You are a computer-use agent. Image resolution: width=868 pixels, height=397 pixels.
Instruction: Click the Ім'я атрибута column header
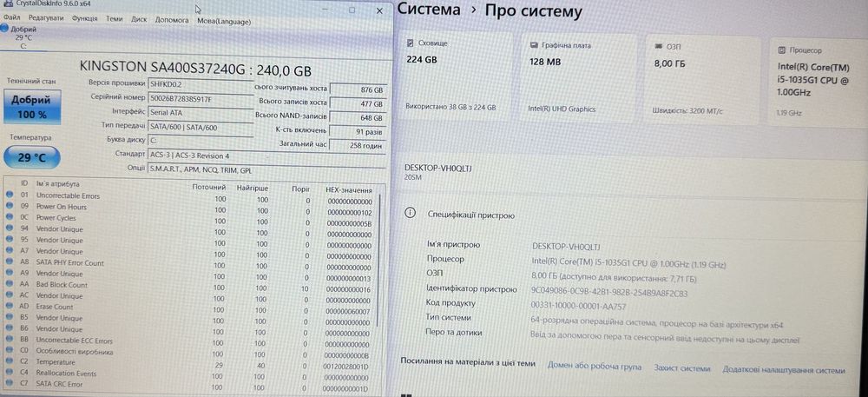[x=57, y=184]
